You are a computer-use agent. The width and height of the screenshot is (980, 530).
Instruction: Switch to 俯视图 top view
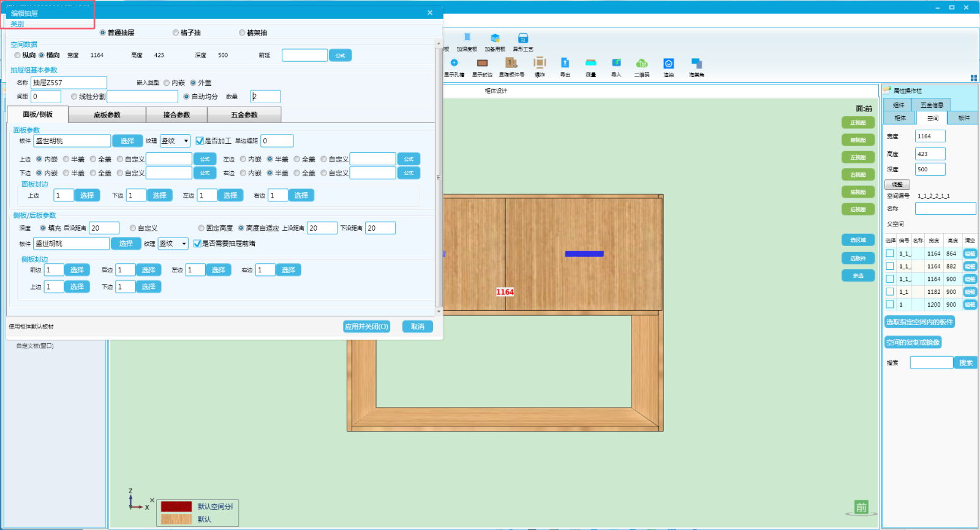[858, 140]
